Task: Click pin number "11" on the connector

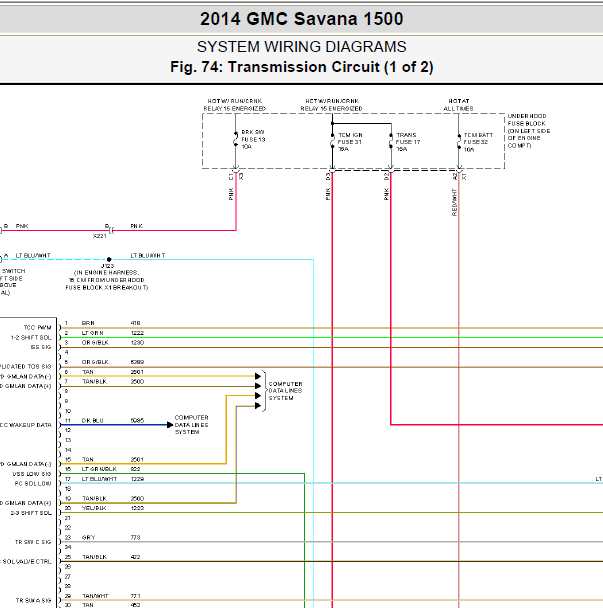Action: point(68,420)
